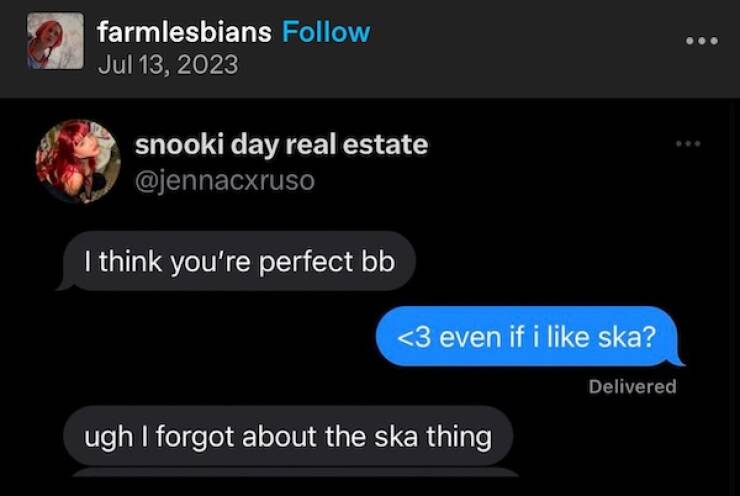
Task: Open the farmlesbians post options menu
Action: (702, 41)
